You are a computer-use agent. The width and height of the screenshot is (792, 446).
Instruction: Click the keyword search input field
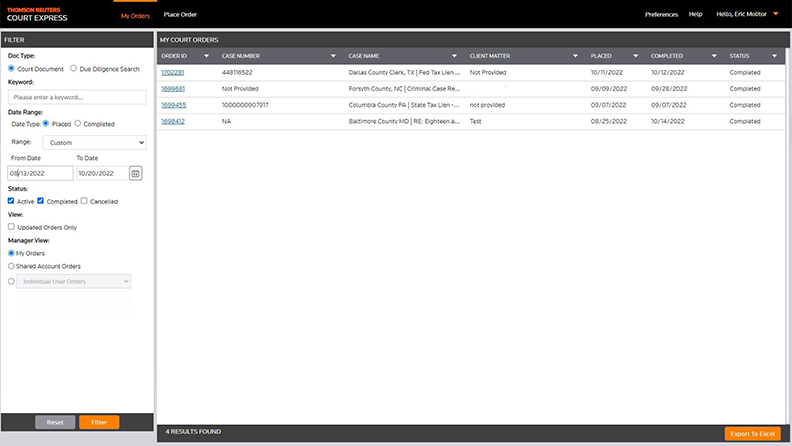click(76, 97)
